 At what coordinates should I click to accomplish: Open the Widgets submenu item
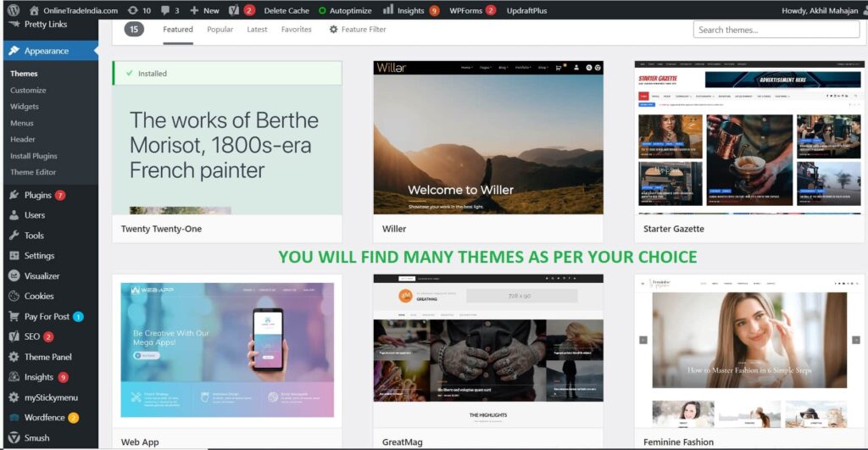pos(25,106)
